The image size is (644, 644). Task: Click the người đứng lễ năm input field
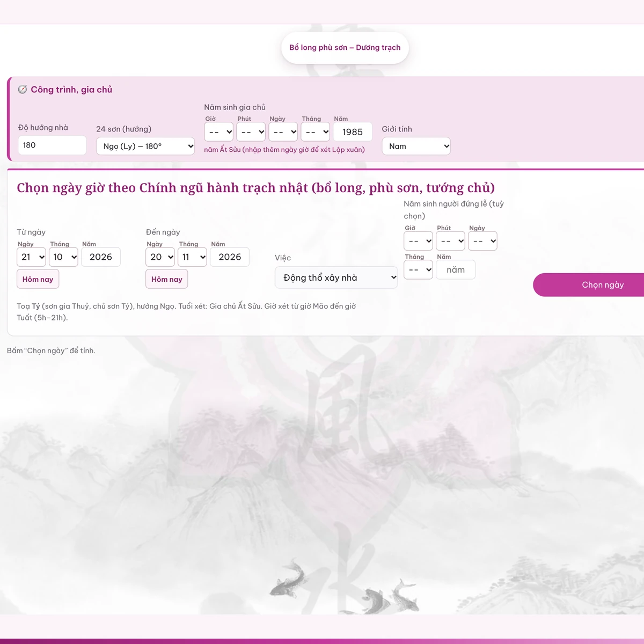pos(456,269)
